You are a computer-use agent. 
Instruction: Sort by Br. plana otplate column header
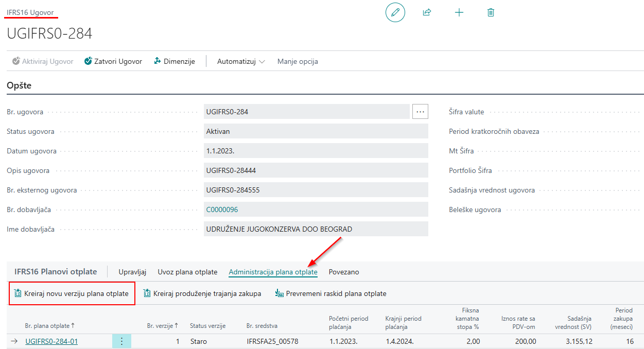click(50, 326)
